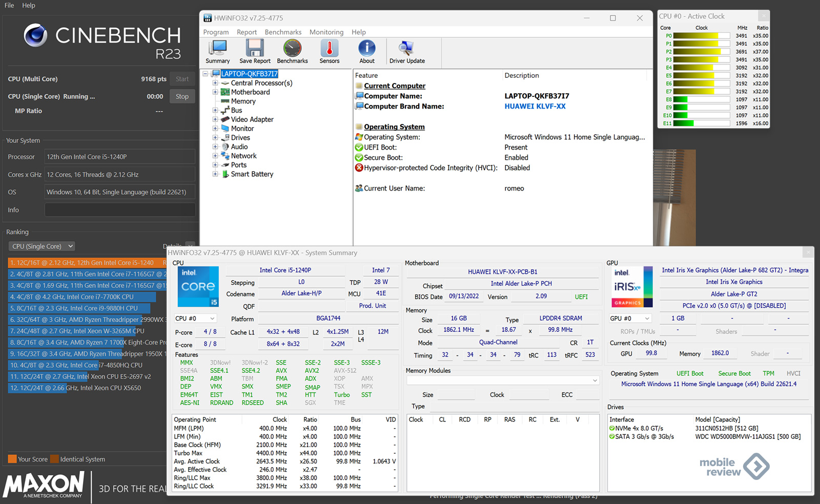Select the Smart Battery tree node

(252, 174)
